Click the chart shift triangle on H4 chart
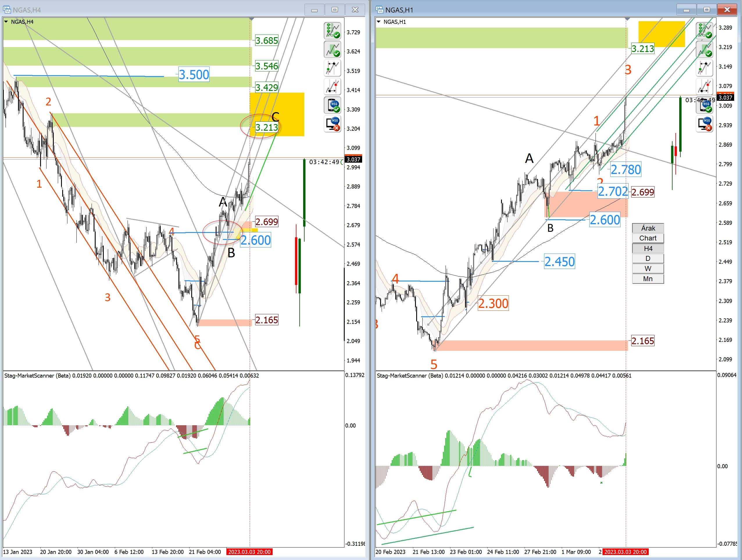This screenshot has width=742, height=560. [252, 19]
